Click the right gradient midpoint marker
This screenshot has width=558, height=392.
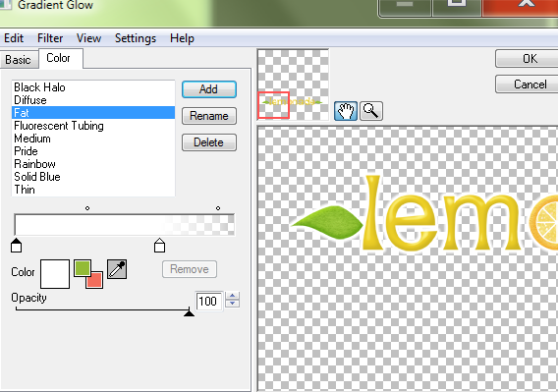tap(218, 208)
